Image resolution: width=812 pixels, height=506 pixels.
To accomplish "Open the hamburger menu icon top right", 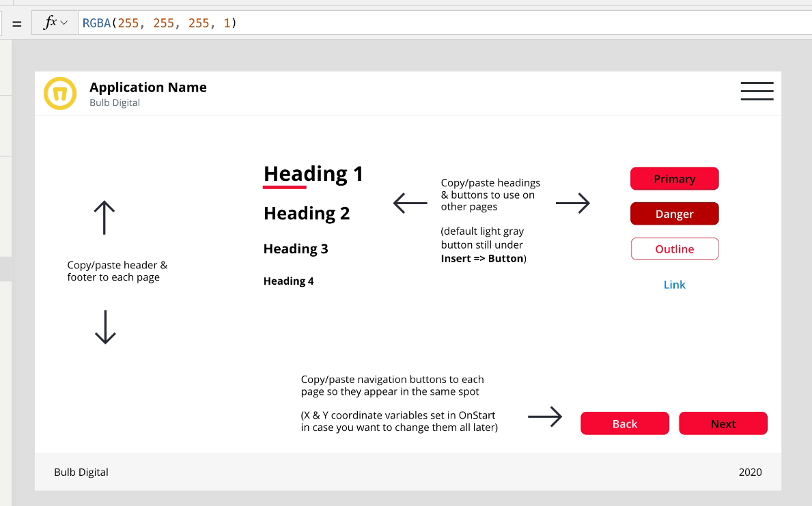I will pyautogui.click(x=757, y=91).
